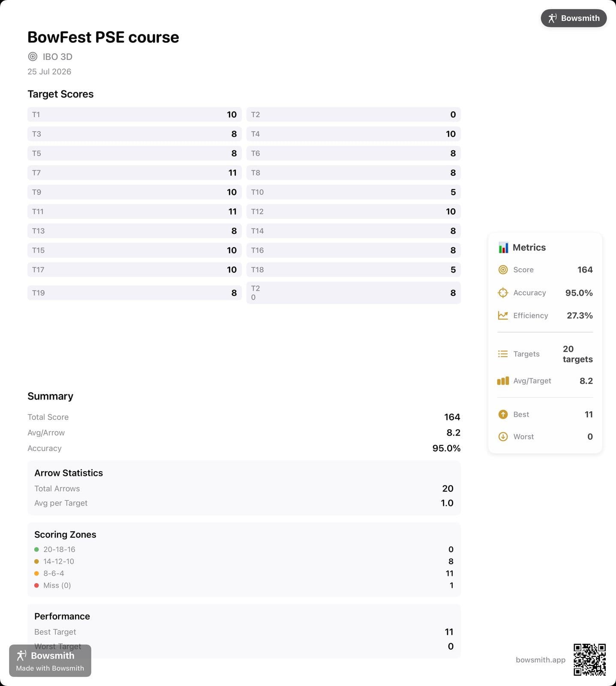616x686 pixels.
Task: Click the Best up-arrow icon
Action: click(x=503, y=414)
